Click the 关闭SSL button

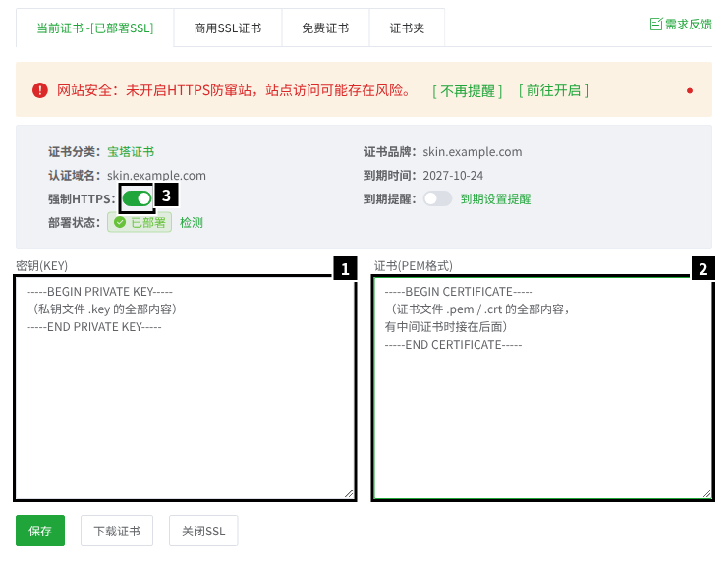tap(203, 531)
